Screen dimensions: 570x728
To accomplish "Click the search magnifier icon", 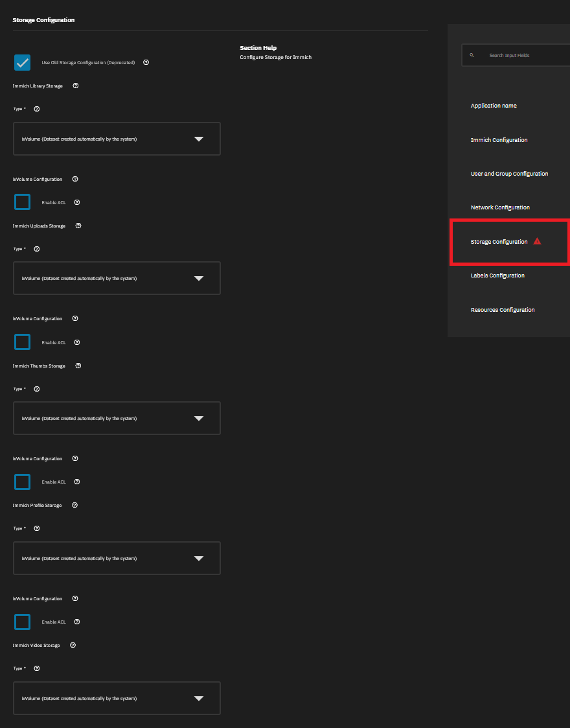I will click(472, 55).
